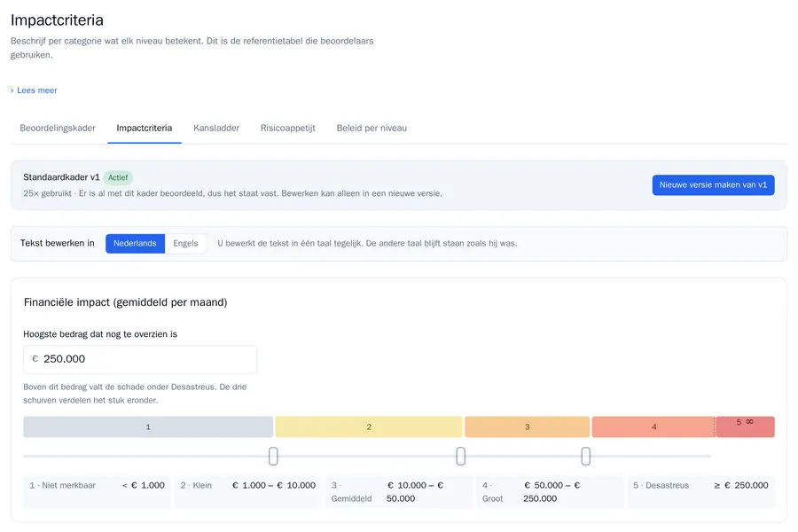Switch to the Beoordelingskader tab
Viewport: 798px width, 532px height.
(58, 128)
